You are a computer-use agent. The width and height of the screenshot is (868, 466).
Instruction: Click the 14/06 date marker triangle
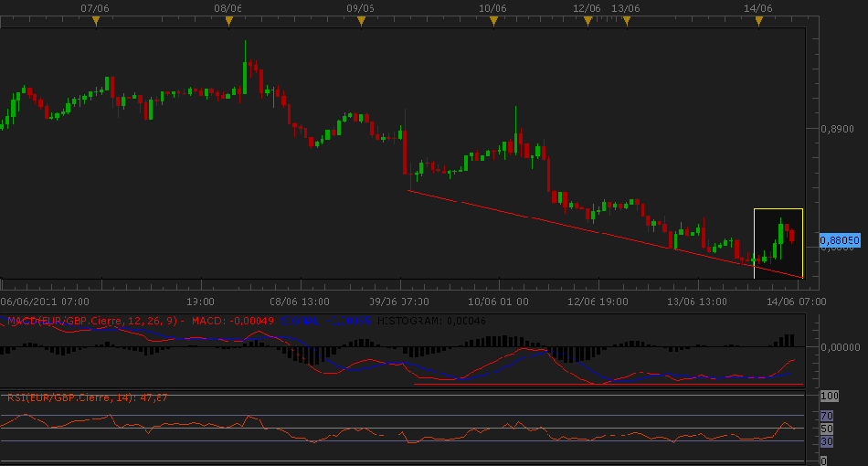758,20
